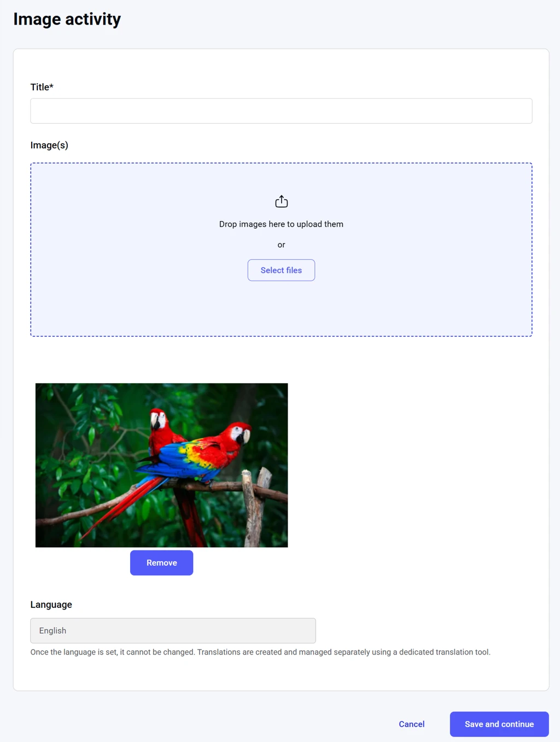
Task: Click the language cannot be changed help text
Action: [x=260, y=652]
